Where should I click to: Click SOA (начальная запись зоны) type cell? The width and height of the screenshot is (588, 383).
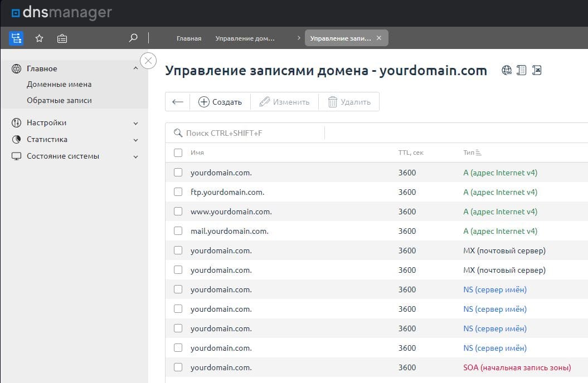(x=517, y=367)
